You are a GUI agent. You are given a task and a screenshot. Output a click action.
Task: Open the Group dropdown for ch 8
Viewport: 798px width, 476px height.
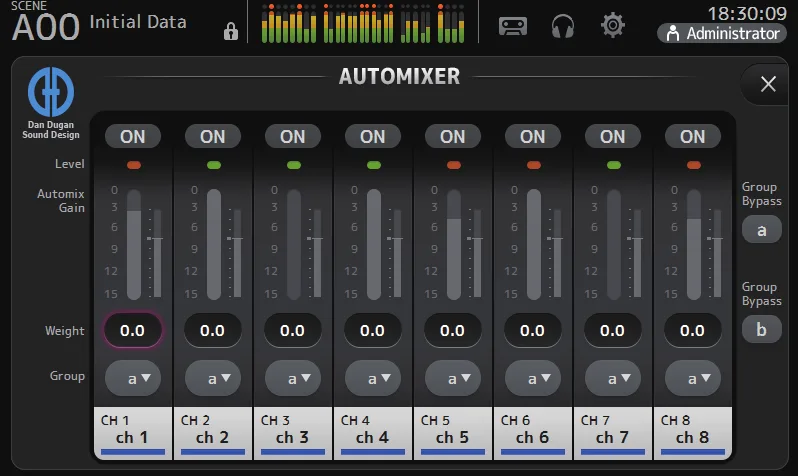tap(693, 378)
